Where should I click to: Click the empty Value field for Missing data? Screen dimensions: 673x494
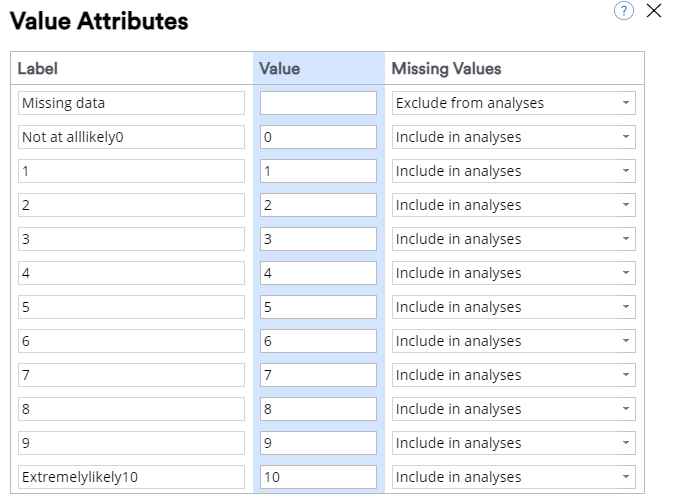coord(318,103)
